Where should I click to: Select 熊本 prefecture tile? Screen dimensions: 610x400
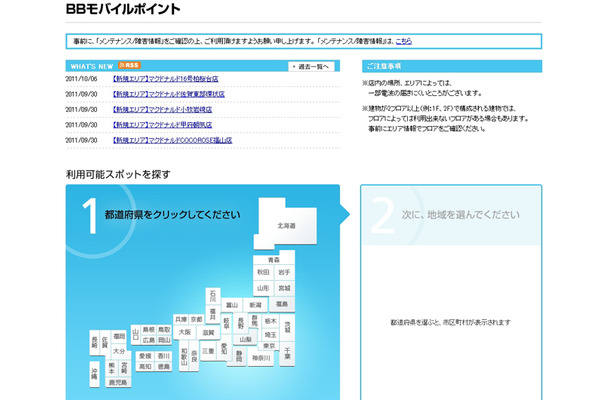pos(112,368)
